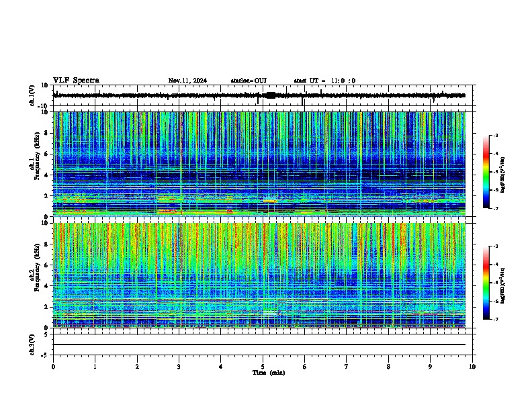Click the ch.2 spectrogram panel
This screenshot has height=411, width=532.
[x=259, y=275]
